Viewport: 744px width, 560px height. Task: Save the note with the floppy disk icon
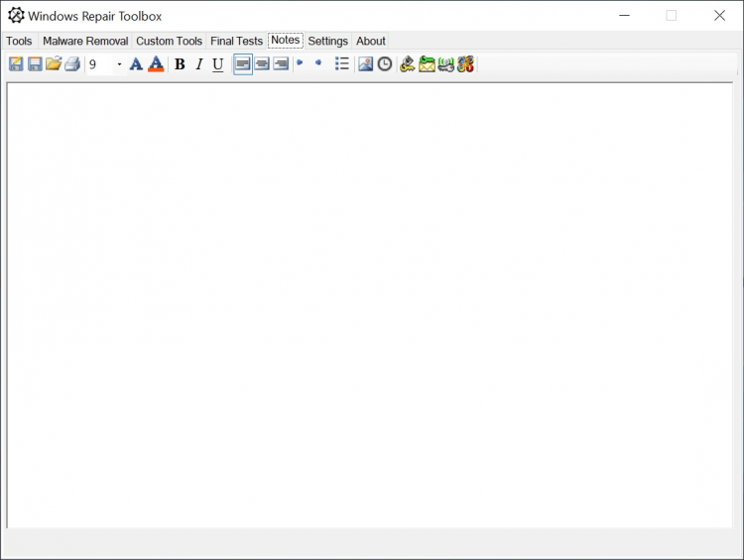pos(35,64)
